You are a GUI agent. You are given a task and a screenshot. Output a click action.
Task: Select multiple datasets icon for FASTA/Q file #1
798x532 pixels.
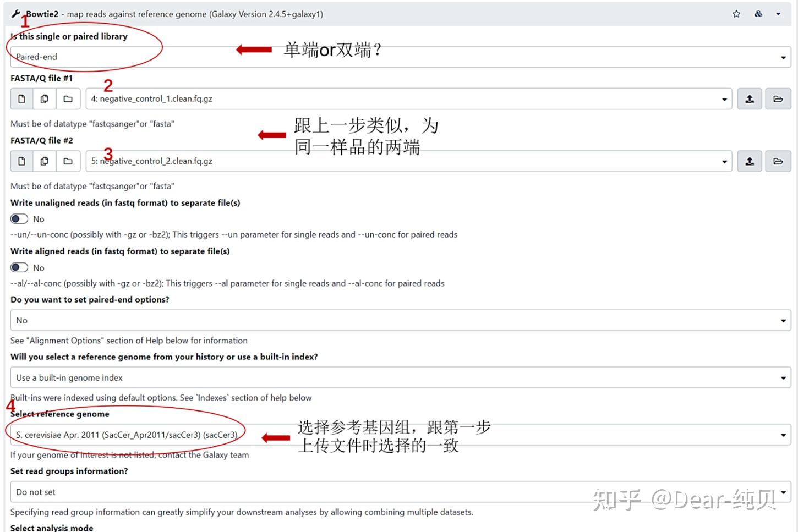coord(45,99)
